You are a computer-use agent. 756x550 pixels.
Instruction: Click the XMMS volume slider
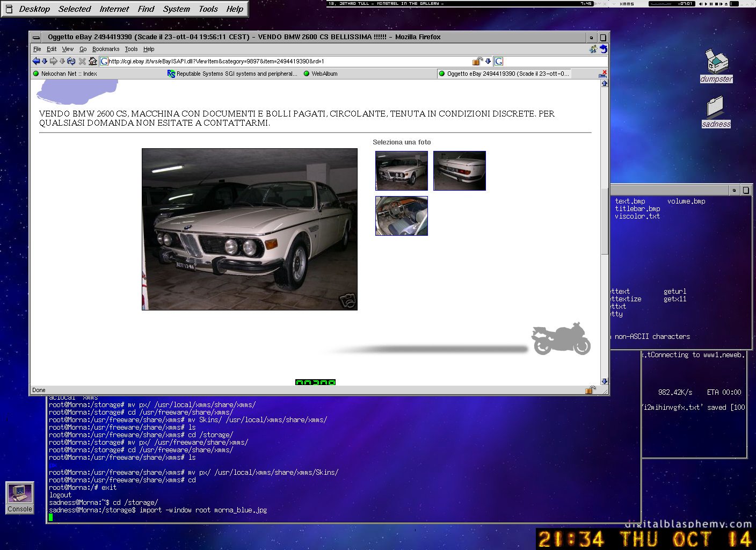[735, 4]
